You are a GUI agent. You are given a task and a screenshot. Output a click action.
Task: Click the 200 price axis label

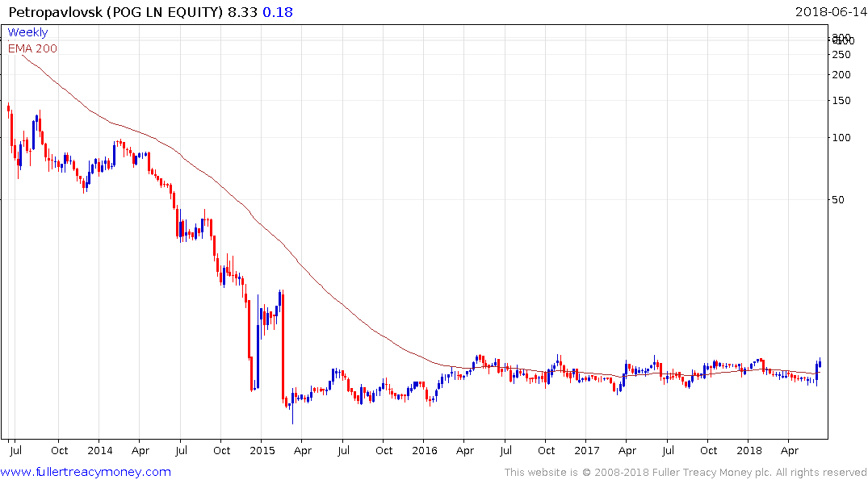point(841,75)
